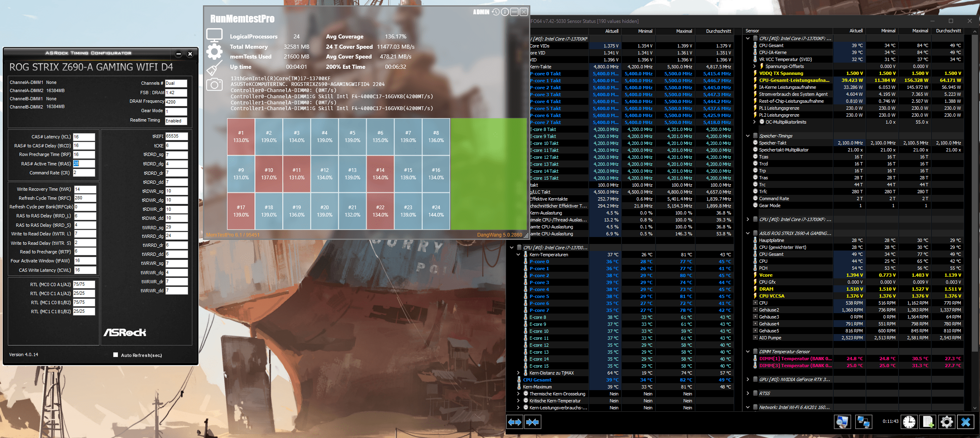The width and height of the screenshot is (980, 438).
Task: Take a screenshot with RunMemtestPro camera icon
Action: tap(214, 84)
